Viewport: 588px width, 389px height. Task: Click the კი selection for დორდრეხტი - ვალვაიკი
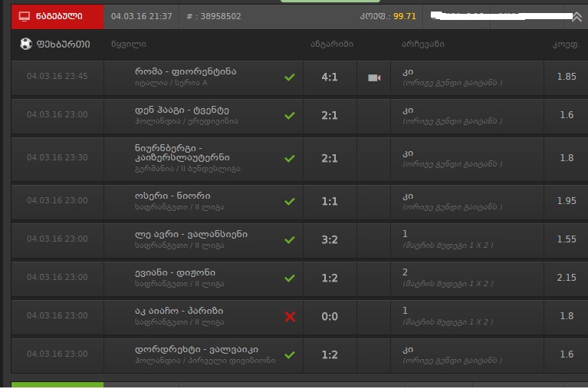[x=408, y=350]
